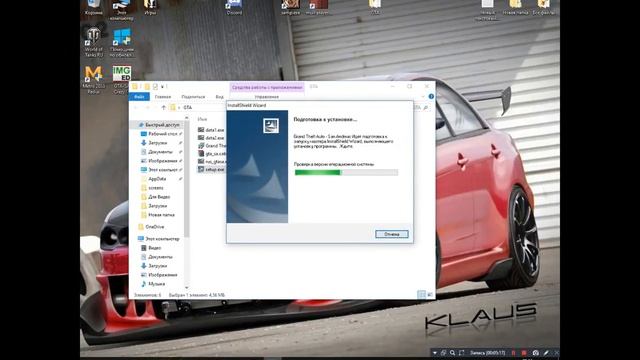
Task: Click the search magnifier in Explorer
Action: [x=426, y=107]
